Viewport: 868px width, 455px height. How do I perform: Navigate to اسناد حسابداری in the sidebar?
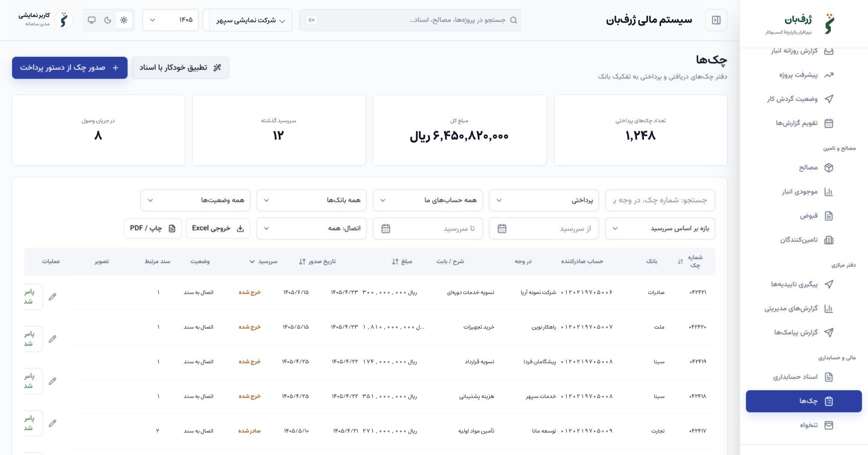pyautogui.click(x=804, y=377)
